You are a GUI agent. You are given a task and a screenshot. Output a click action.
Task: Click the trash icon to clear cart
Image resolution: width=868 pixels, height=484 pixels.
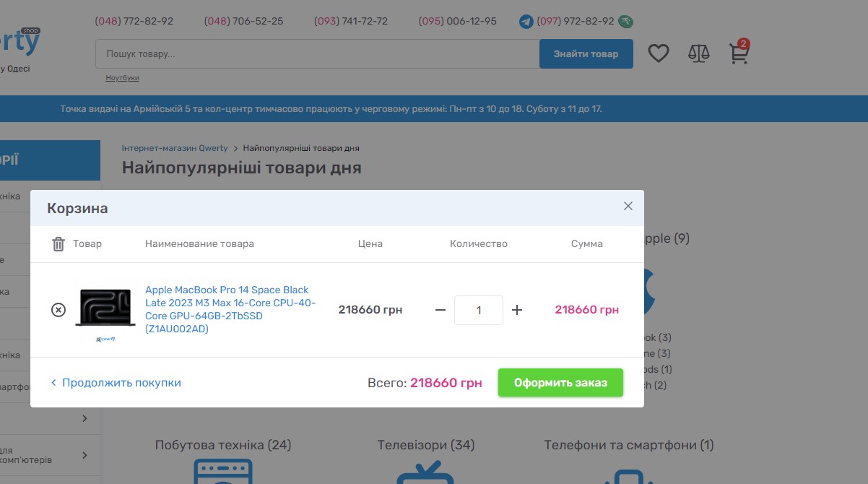click(58, 244)
